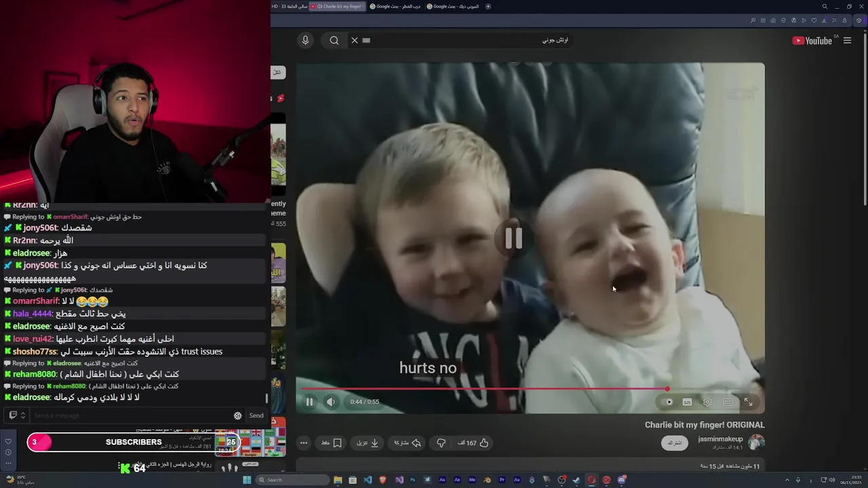Screen dimensions: 868x488
Task: Open downloads icon in browser toolbar
Action: (x=825, y=20)
